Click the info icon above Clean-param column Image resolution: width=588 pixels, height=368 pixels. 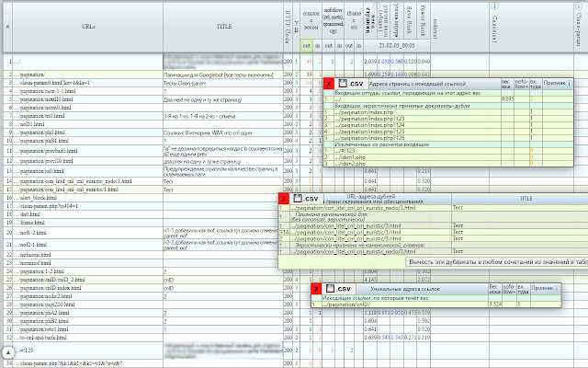(576, 6)
